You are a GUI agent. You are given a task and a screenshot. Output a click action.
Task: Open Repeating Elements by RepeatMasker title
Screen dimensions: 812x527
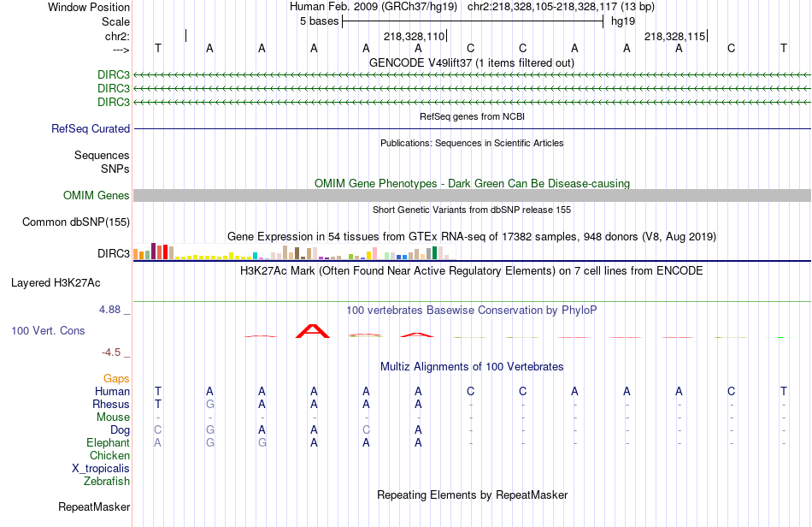[472, 494]
